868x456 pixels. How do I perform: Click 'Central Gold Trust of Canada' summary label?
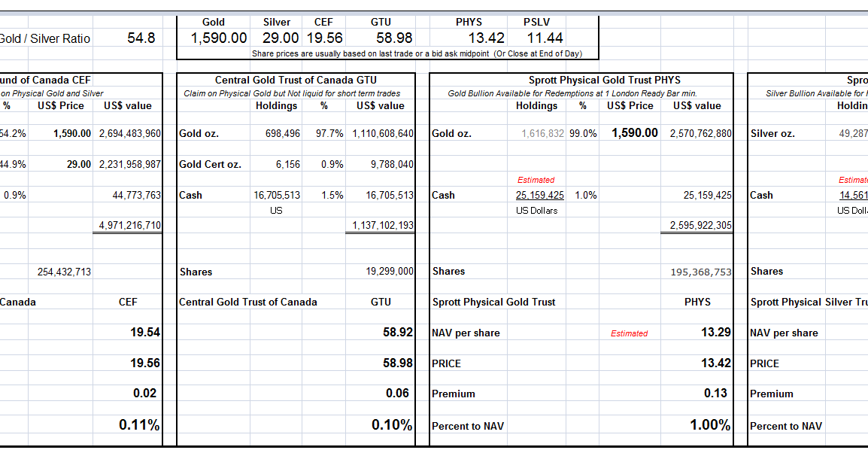coord(248,302)
